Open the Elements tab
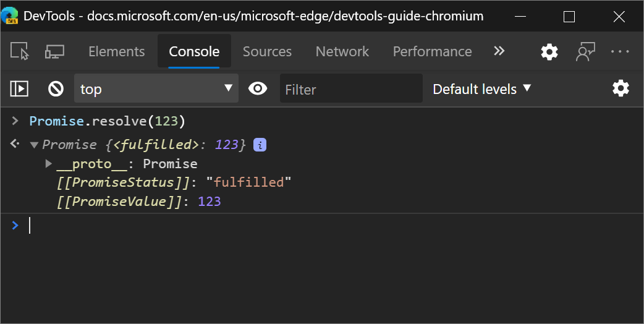This screenshot has width=644, height=324. [x=117, y=51]
